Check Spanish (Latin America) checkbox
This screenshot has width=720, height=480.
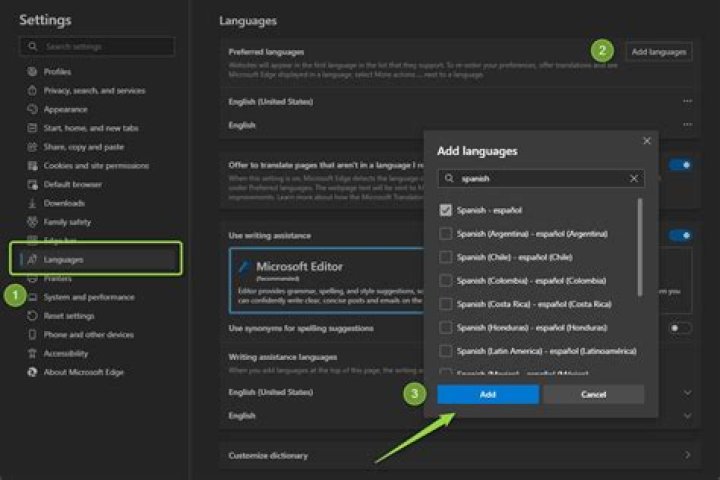tap(445, 351)
